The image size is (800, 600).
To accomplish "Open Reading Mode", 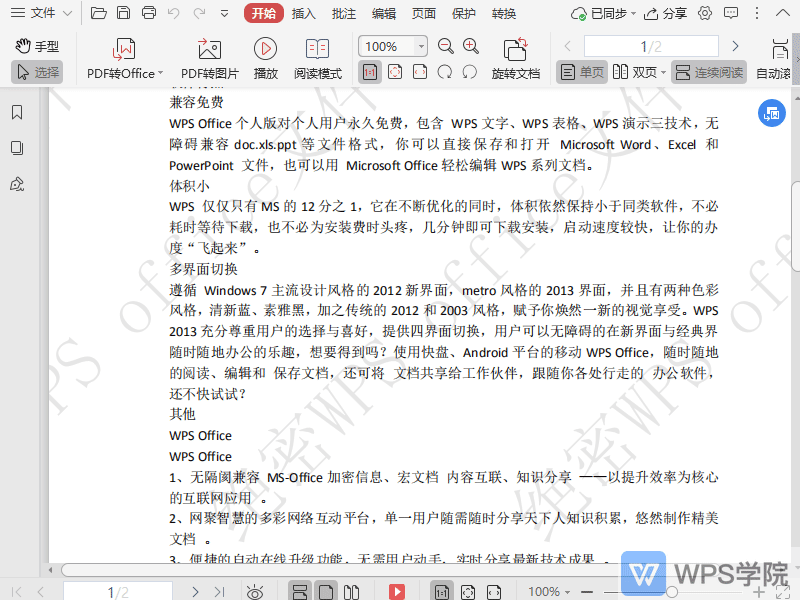I will pyautogui.click(x=317, y=50).
